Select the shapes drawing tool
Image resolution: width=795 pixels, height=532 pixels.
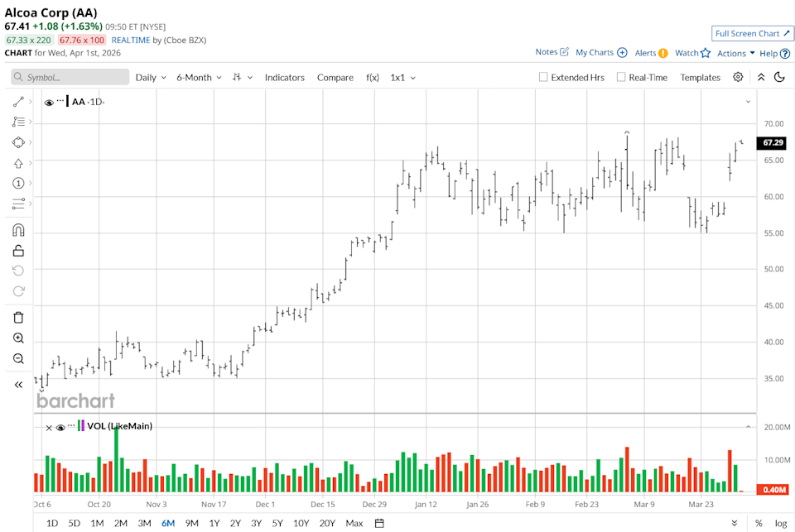(x=18, y=141)
